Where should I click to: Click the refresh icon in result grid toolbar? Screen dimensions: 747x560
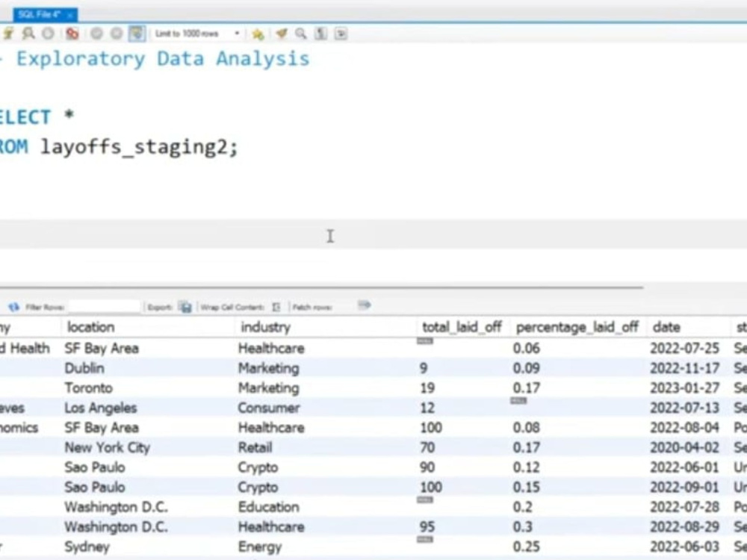coord(13,307)
